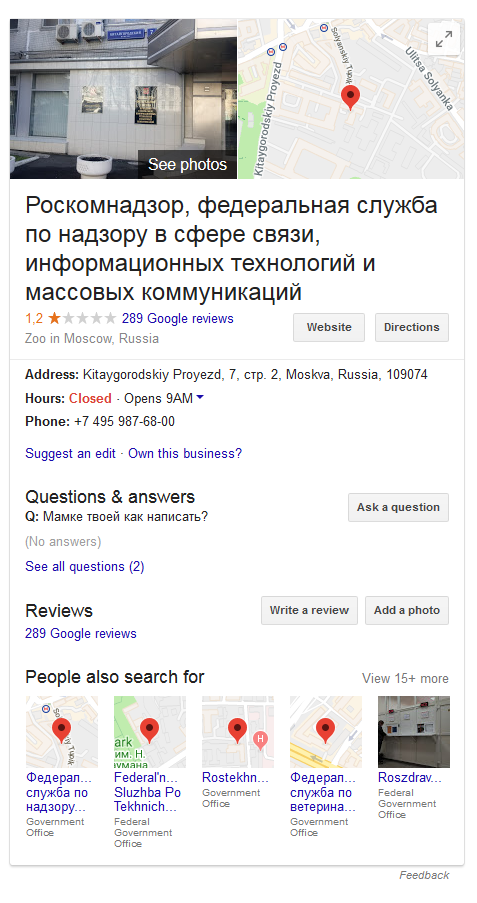Screen dimensions: 477x903
Task: Click the red location pin on the map
Action: [x=350, y=98]
